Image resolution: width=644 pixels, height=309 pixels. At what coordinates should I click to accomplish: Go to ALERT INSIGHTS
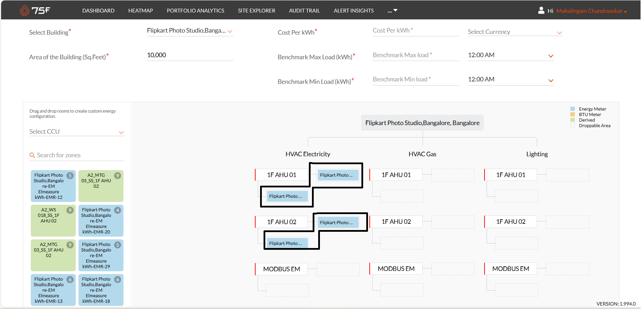pos(353,11)
